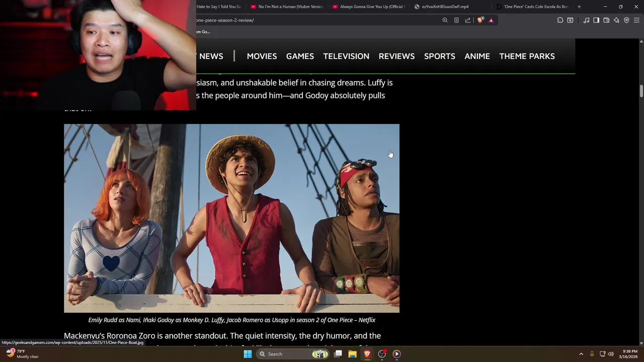Click the tab search icon in toolbar
Screen dimensions: 644x362
(570, 20)
